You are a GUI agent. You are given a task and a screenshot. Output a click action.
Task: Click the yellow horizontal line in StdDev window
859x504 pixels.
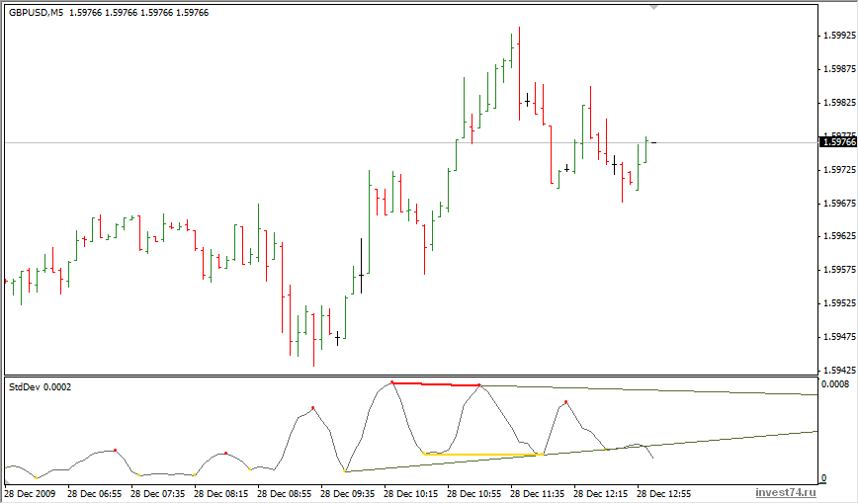point(482,455)
